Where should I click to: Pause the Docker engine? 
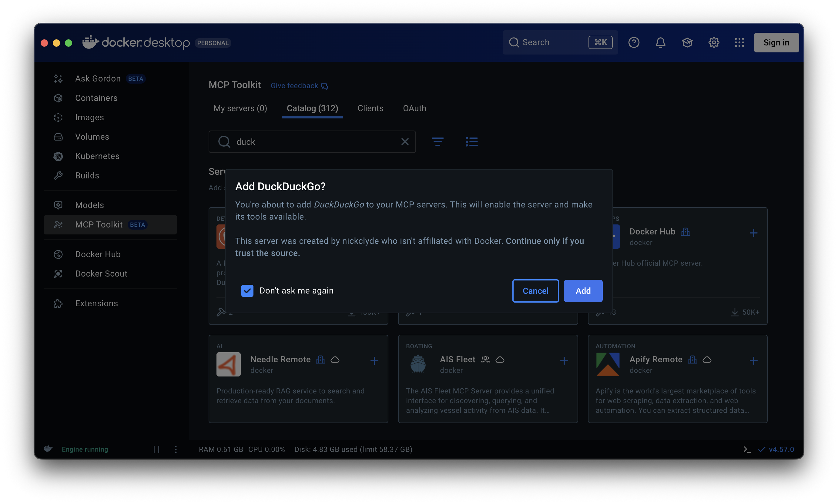pyautogui.click(x=156, y=449)
